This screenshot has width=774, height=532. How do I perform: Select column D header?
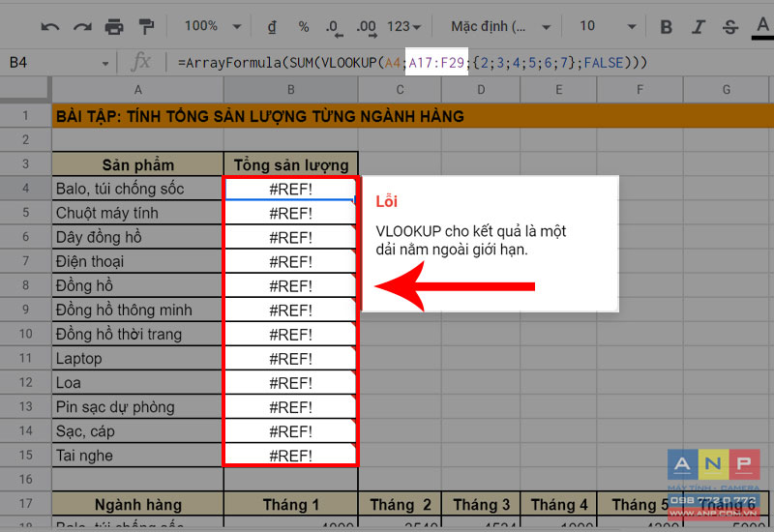[481, 90]
